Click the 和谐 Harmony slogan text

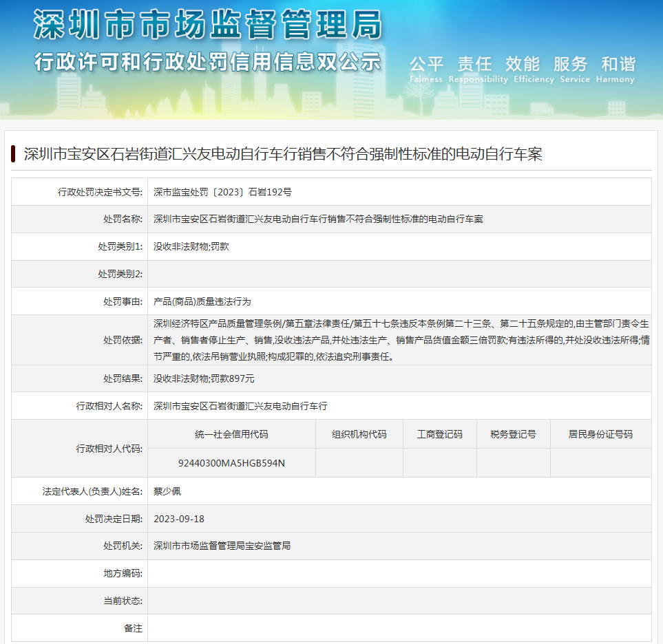pyautogui.click(x=615, y=69)
